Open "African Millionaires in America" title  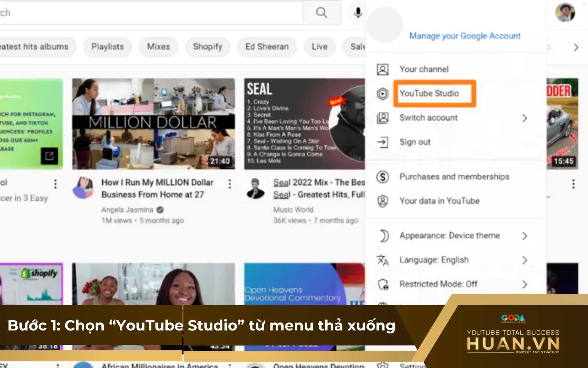159,365
